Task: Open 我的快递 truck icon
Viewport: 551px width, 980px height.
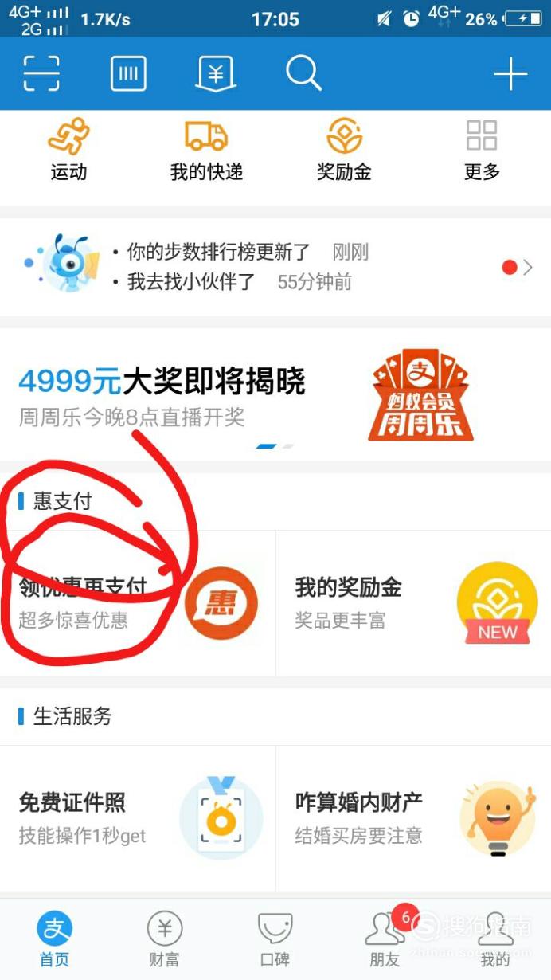Action: click(206, 136)
